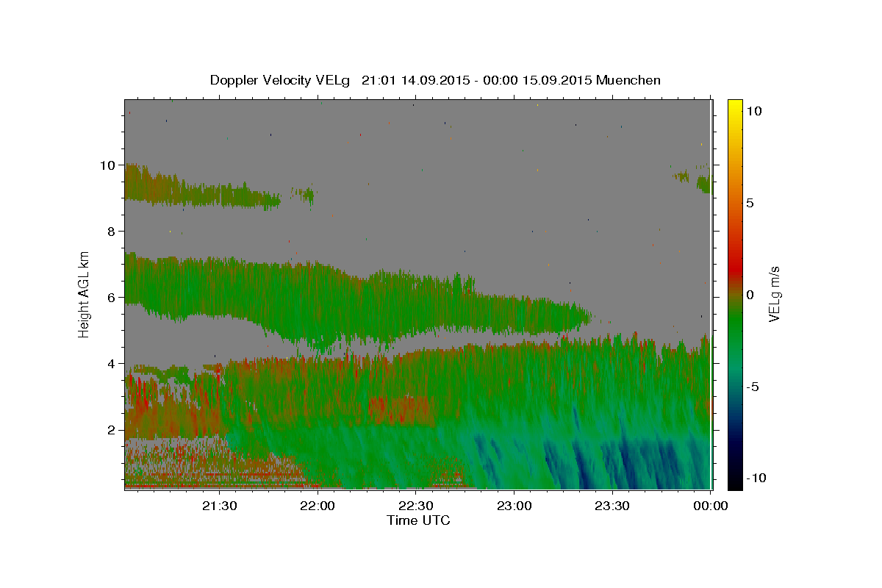
Task: Select the 'Time UTC' x-axis label
Action: (418, 520)
